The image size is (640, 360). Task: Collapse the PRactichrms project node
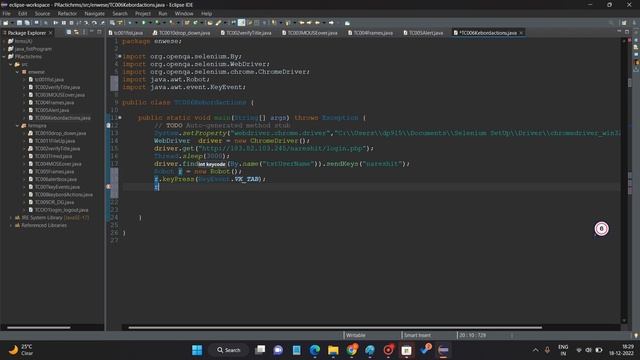click(x=4, y=56)
